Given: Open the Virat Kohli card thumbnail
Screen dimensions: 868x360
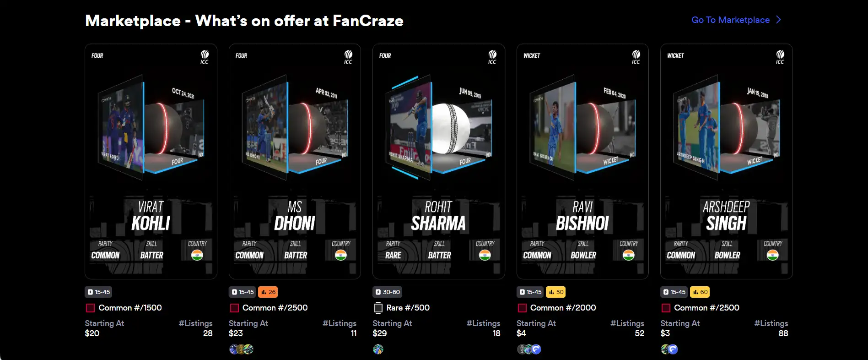Looking at the screenshot, I should point(151,161).
